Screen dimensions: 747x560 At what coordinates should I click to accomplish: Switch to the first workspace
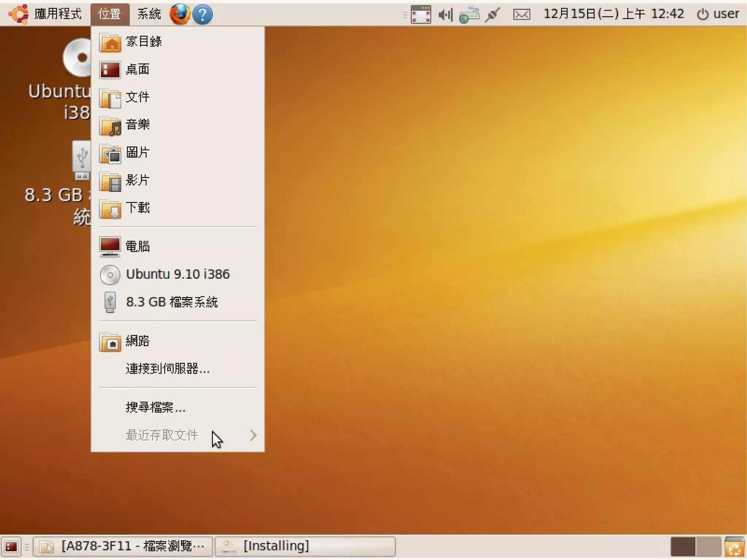[683, 547]
